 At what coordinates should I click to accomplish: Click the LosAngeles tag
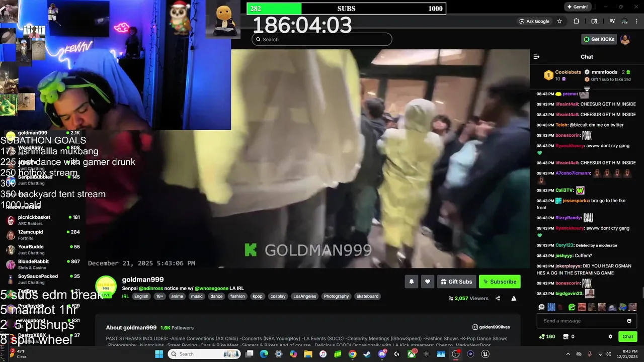(305, 296)
